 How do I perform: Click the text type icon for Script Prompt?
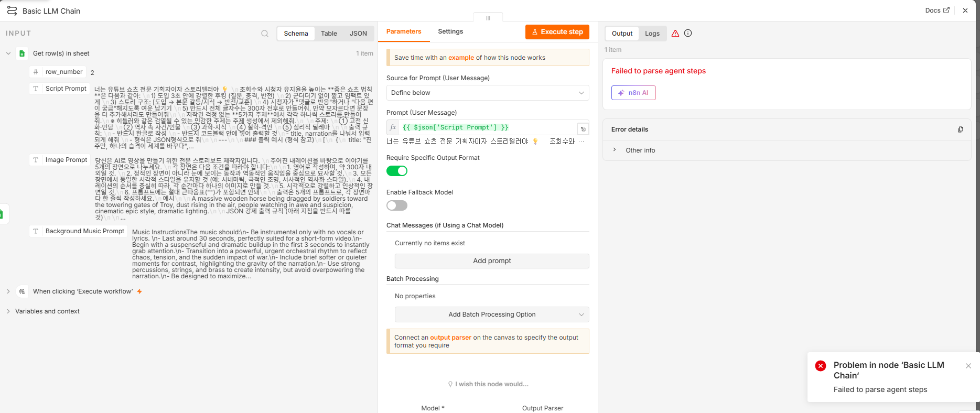pyautogui.click(x=36, y=89)
